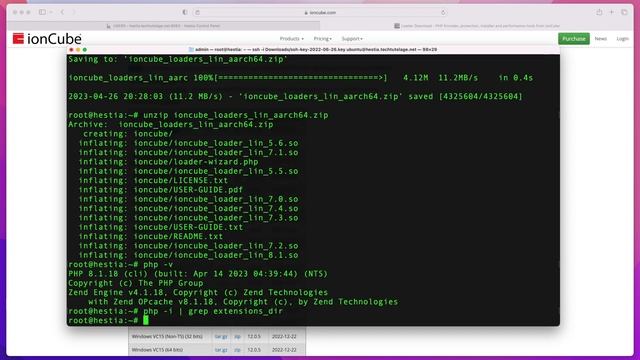Click the green Purchase button

tap(574, 39)
